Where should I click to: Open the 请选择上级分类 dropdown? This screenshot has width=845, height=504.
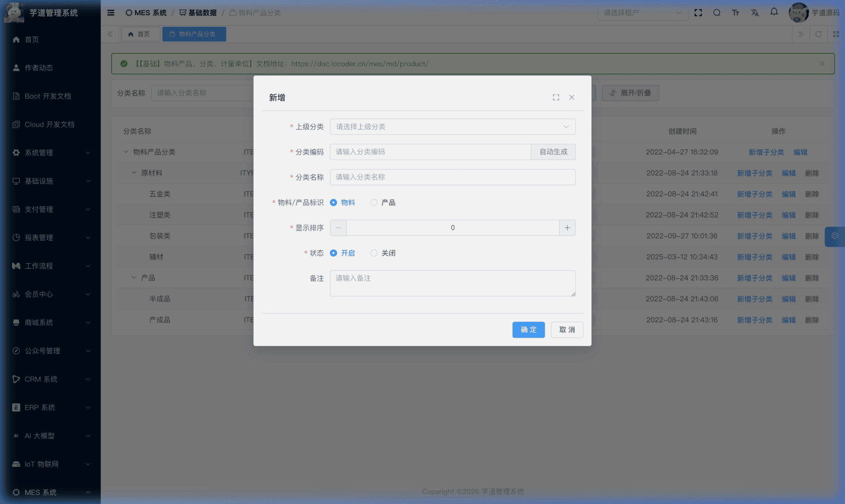click(452, 126)
